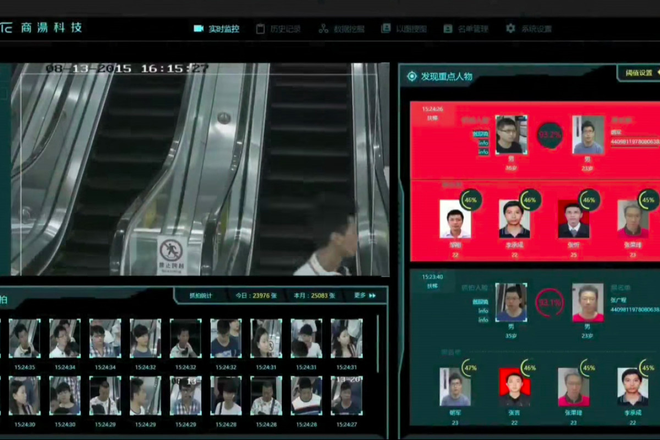
Task: Click the clipboard icon beside 历史记录
Action: 260,29
